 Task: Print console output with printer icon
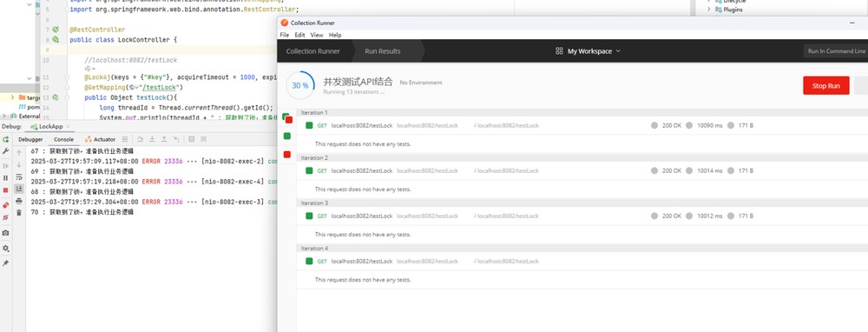click(19, 201)
